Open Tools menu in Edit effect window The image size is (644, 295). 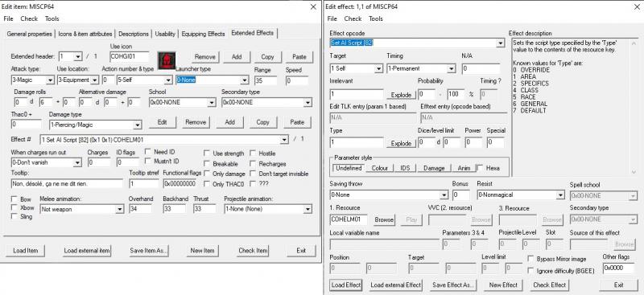376,18
